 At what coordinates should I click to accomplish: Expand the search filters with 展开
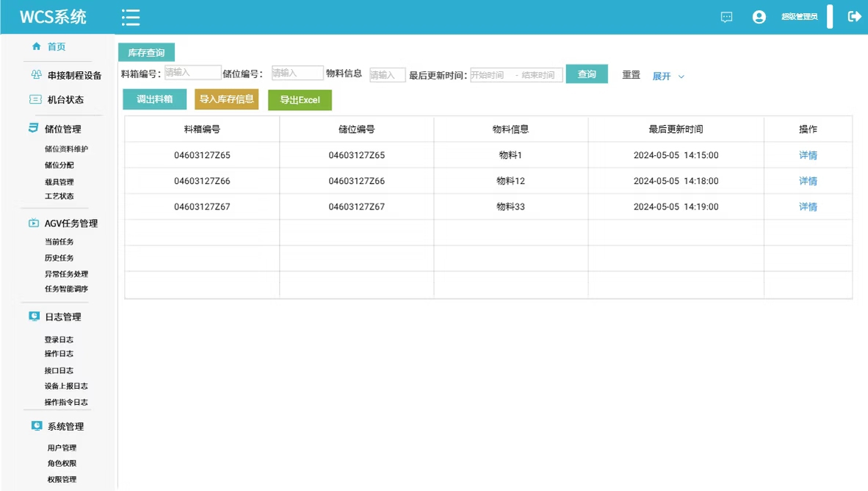click(x=668, y=76)
